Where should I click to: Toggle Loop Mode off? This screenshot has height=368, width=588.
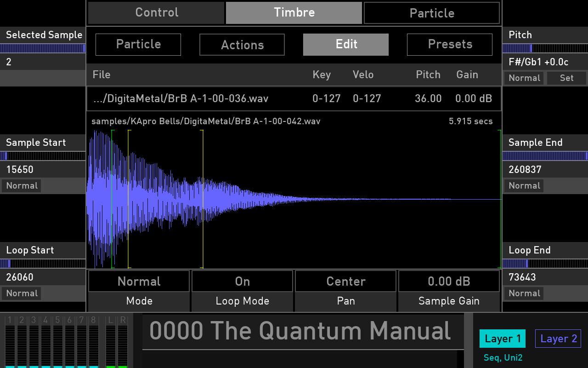pyautogui.click(x=242, y=281)
